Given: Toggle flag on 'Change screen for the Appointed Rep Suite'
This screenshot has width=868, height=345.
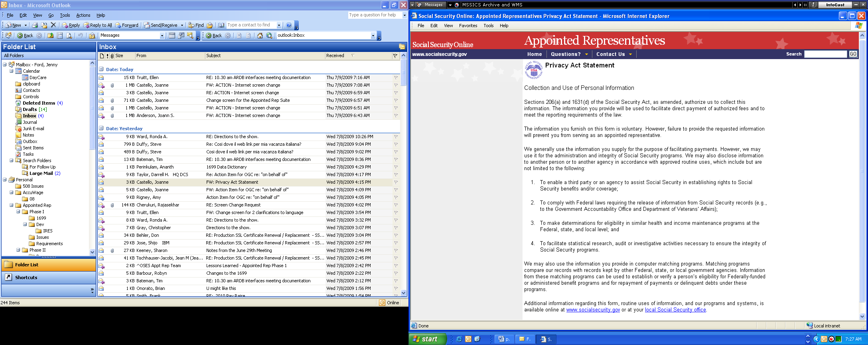Looking at the screenshot, I should pos(396,100).
